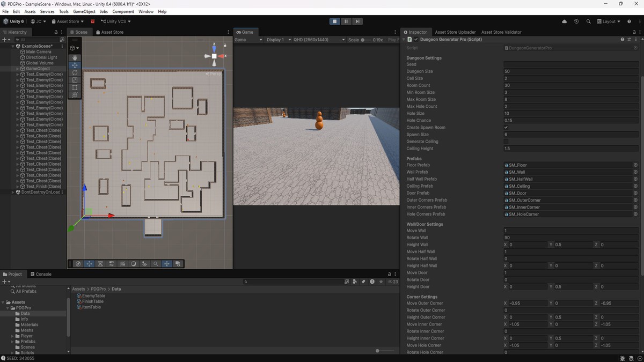Select the Rect tool in Scene toolbar
The height and width of the screenshot is (362, 644).
[x=75, y=87]
